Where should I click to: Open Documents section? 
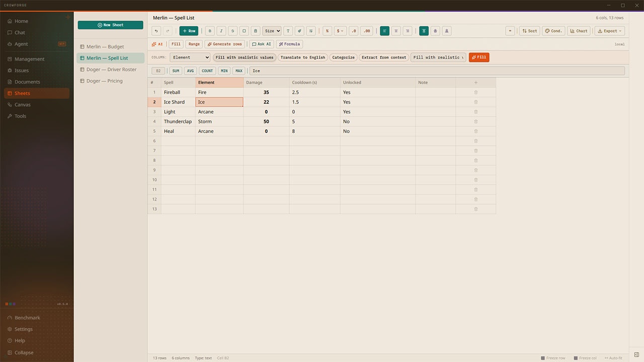pyautogui.click(x=37, y=82)
